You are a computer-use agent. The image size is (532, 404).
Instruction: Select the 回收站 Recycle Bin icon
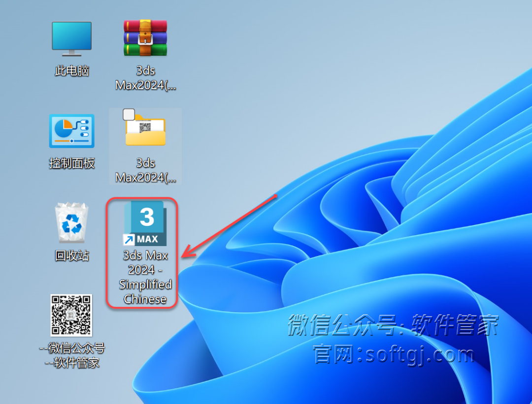point(71,223)
